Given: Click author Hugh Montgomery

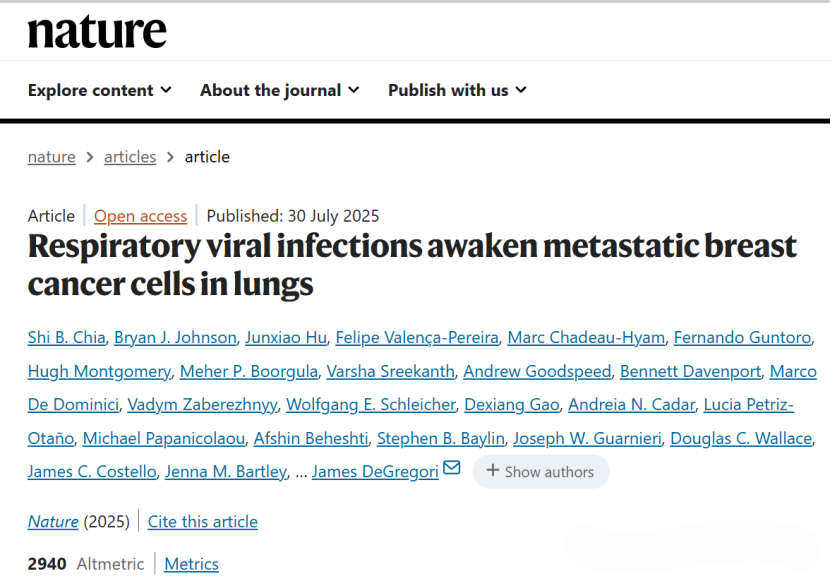Looking at the screenshot, I should (x=99, y=371).
